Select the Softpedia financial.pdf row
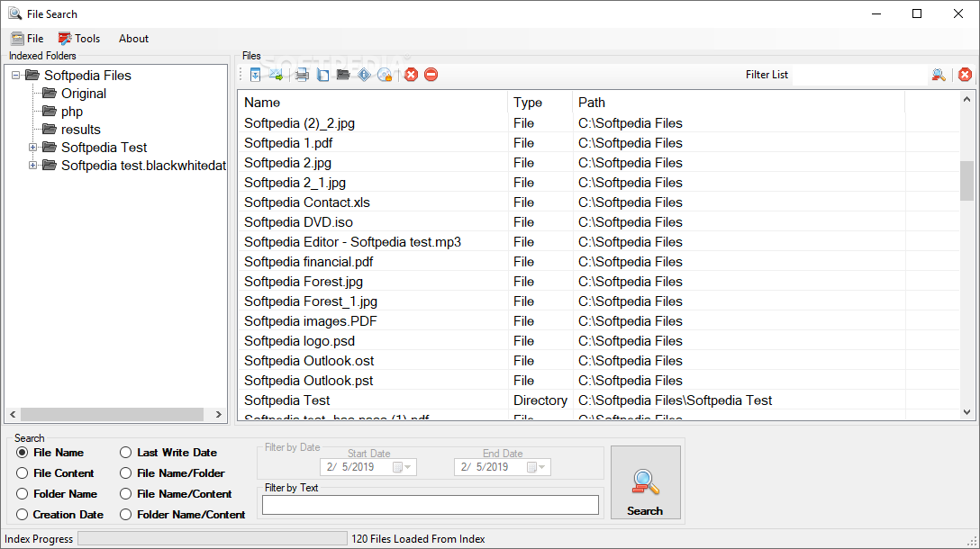980x549 pixels. point(599,262)
